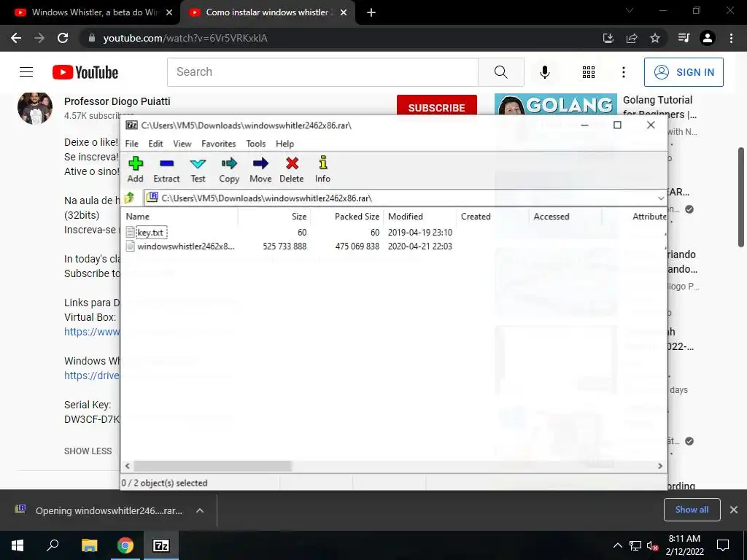This screenshot has width=747, height=560.
Task: Open the YouTube hamburger guide menu
Action: point(26,72)
